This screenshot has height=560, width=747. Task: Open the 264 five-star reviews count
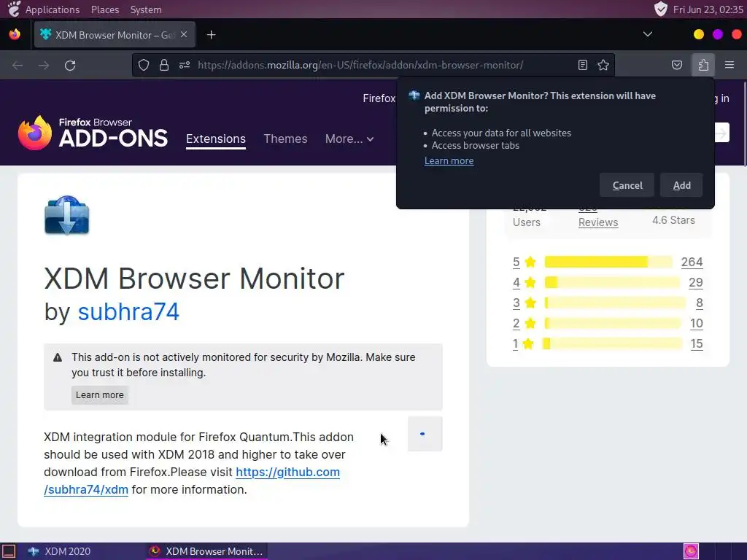(x=692, y=262)
